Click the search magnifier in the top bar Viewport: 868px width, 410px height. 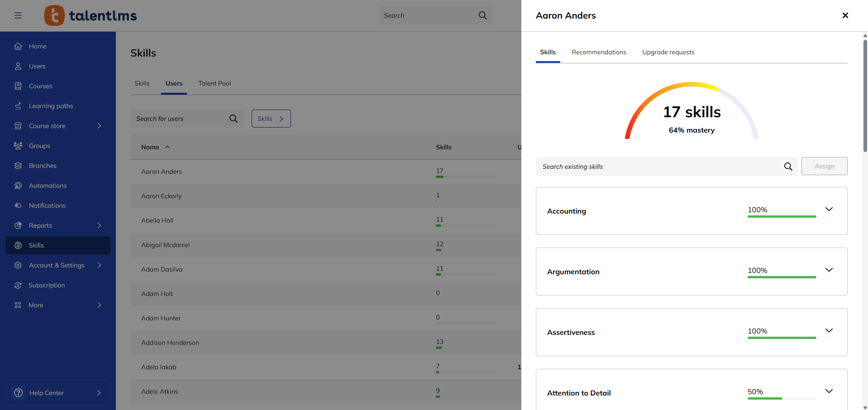point(482,15)
